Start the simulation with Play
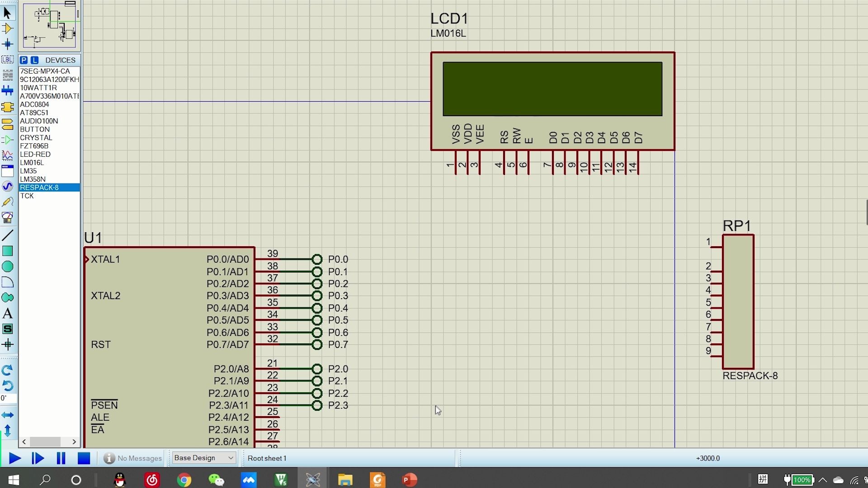Viewport: 868px width, 488px height. click(x=14, y=459)
